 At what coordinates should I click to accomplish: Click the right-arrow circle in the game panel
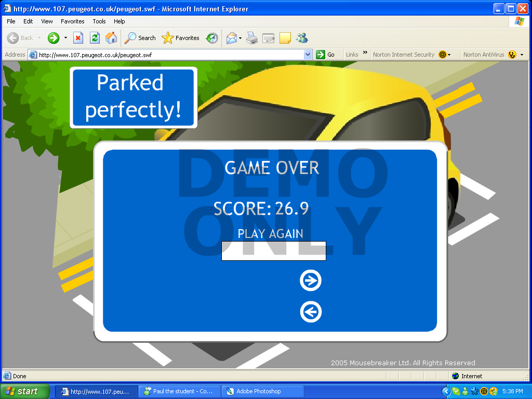pos(311,281)
